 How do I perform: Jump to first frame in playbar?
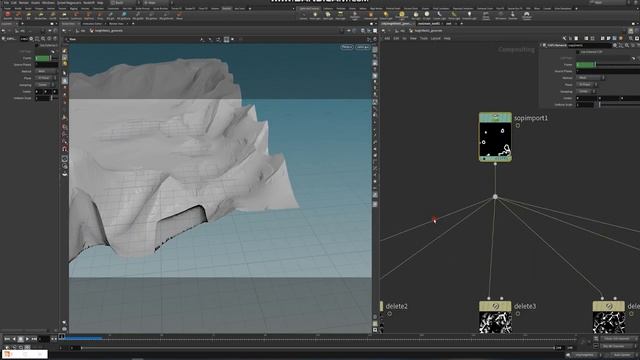7,339
